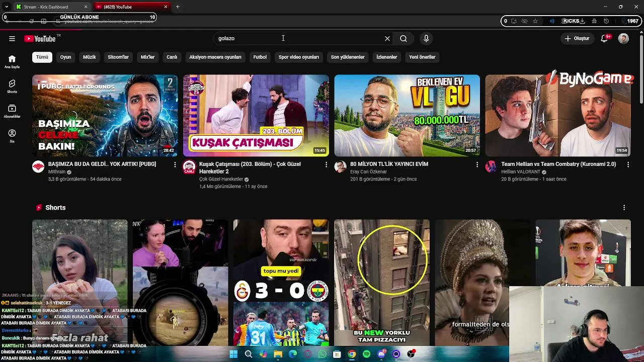Open Discord from the taskbar

point(381,354)
